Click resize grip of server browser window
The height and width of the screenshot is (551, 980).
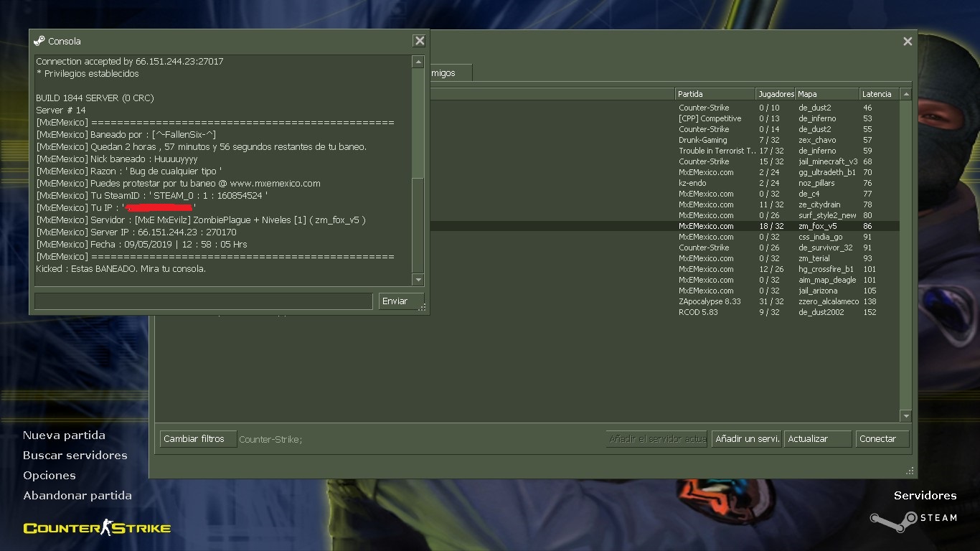coord(910,471)
